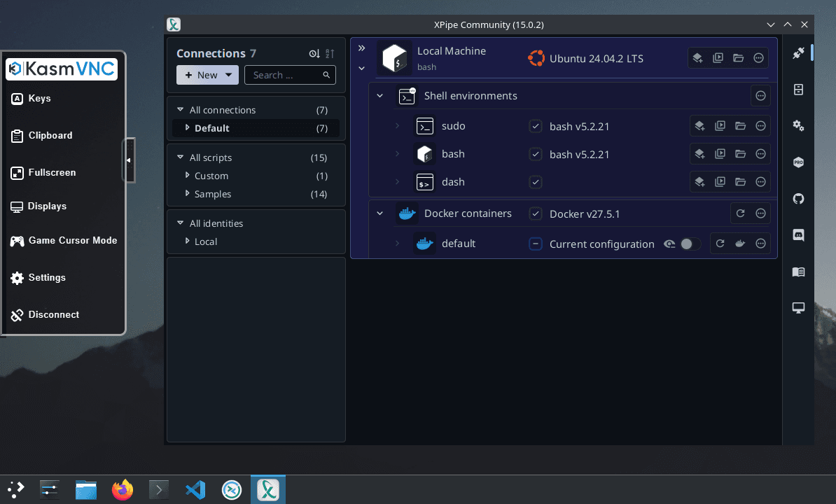
Task: Click refresh icon for Docker containers
Action: click(740, 213)
